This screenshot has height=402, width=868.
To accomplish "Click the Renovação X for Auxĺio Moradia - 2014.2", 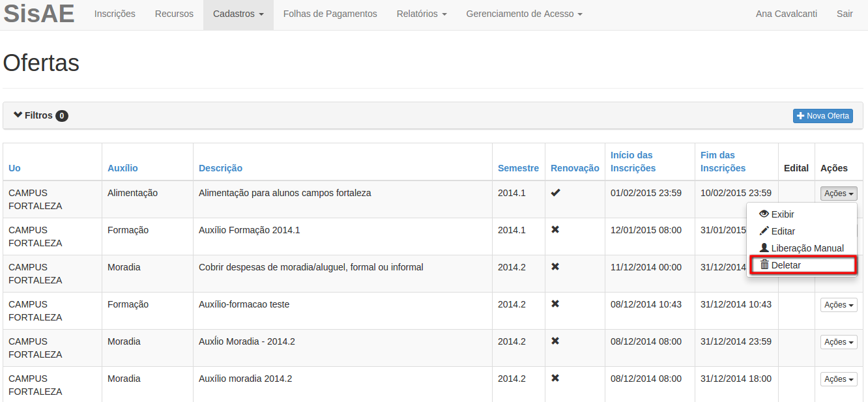I will pos(555,341).
